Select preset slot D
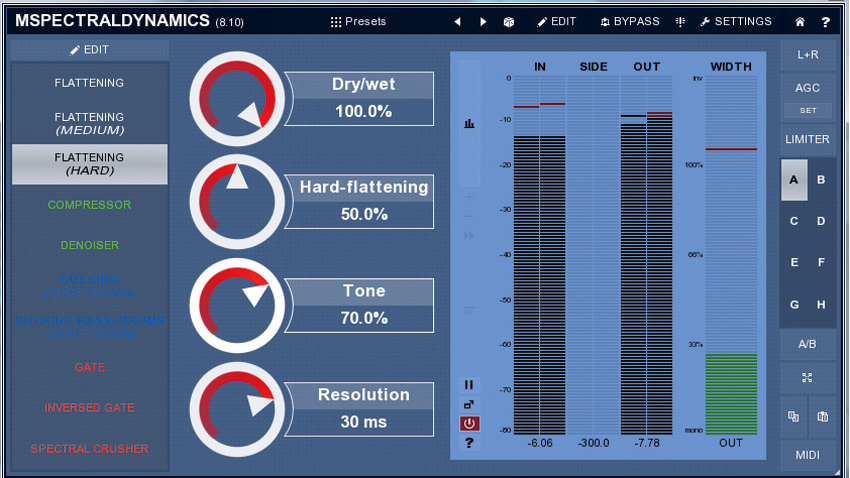 821,221
